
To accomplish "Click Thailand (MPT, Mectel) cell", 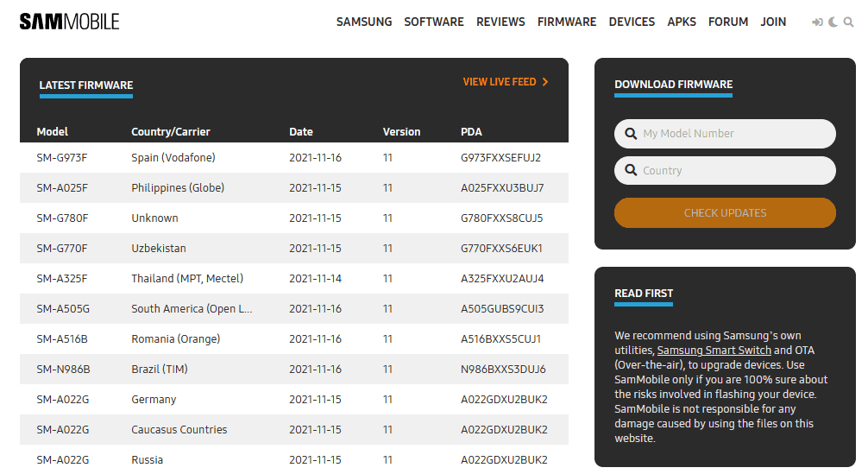I will (x=187, y=278).
